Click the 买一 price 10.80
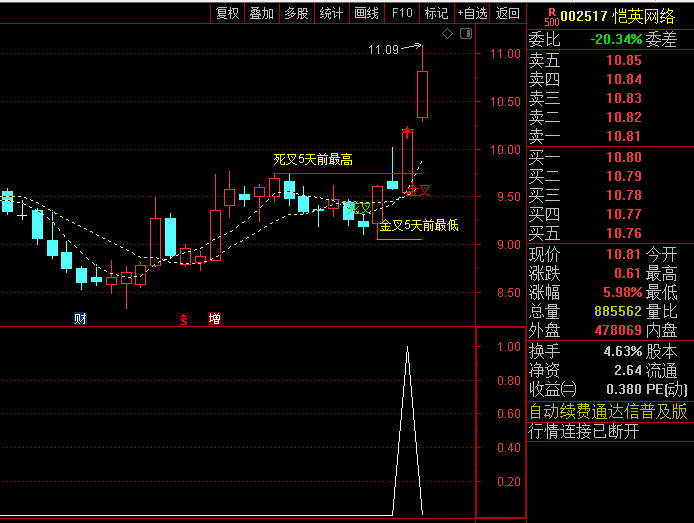The image size is (694, 523). point(624,158)
